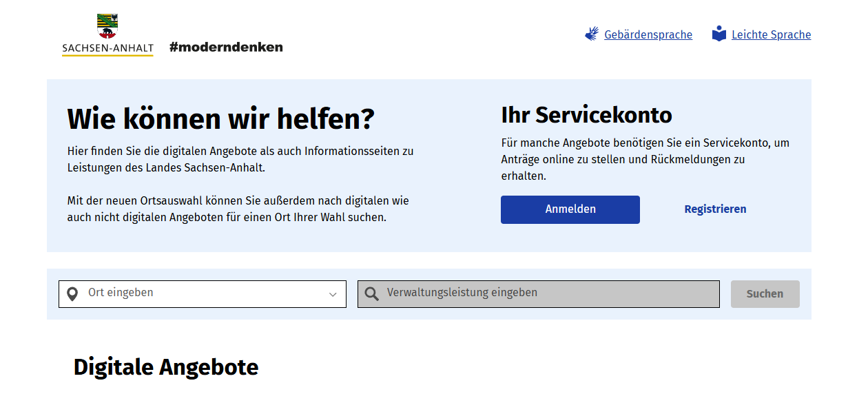
Task: Select the Ihr Servicekonto heading
Action: coord(586,114)
